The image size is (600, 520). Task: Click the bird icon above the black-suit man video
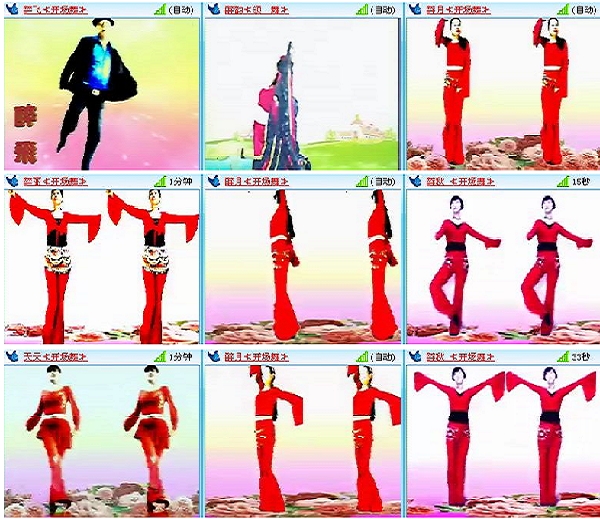pos(12,9)
